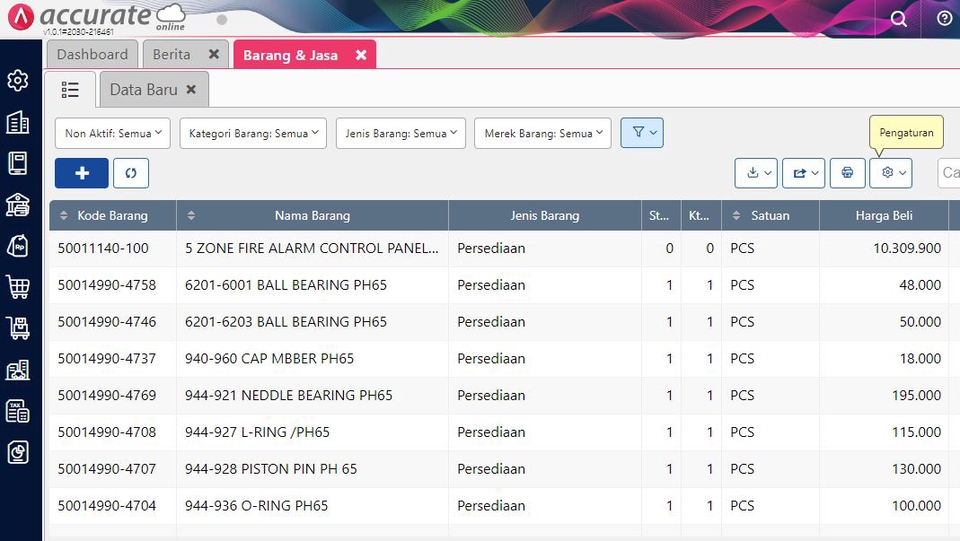Click the St... column header
Viewport: 960px width, 541px height.
[x=661, y=215]
